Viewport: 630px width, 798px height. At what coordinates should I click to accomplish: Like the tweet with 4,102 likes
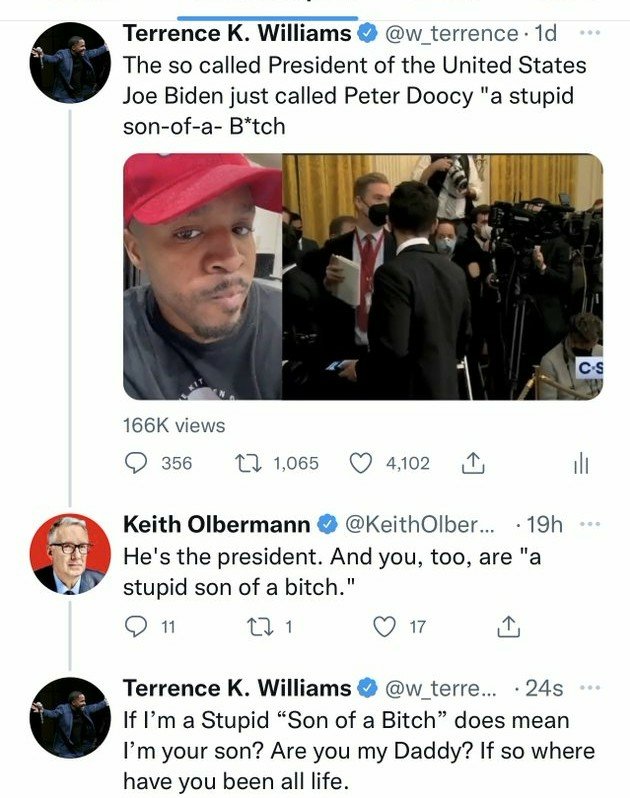click(x=361, y=463)
